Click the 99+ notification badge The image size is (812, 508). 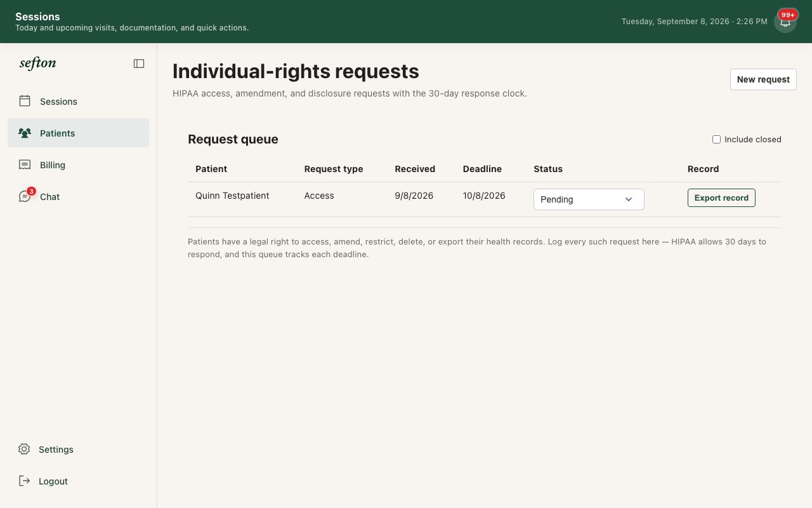pos(788,15)
